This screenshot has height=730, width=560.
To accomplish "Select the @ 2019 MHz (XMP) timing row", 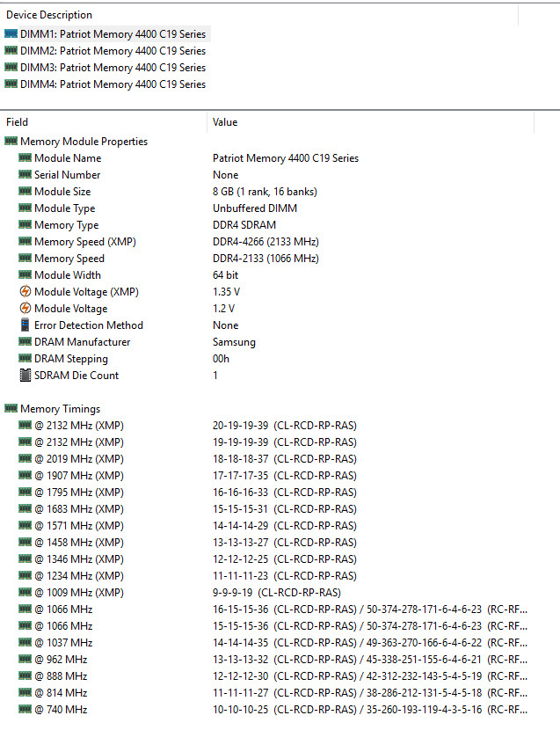I will click(78, 459).
